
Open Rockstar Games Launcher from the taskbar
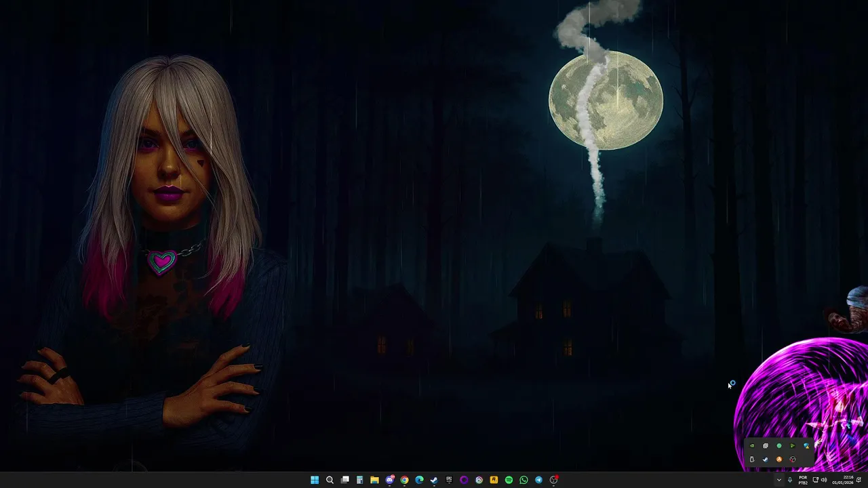(x=494, y=480)
